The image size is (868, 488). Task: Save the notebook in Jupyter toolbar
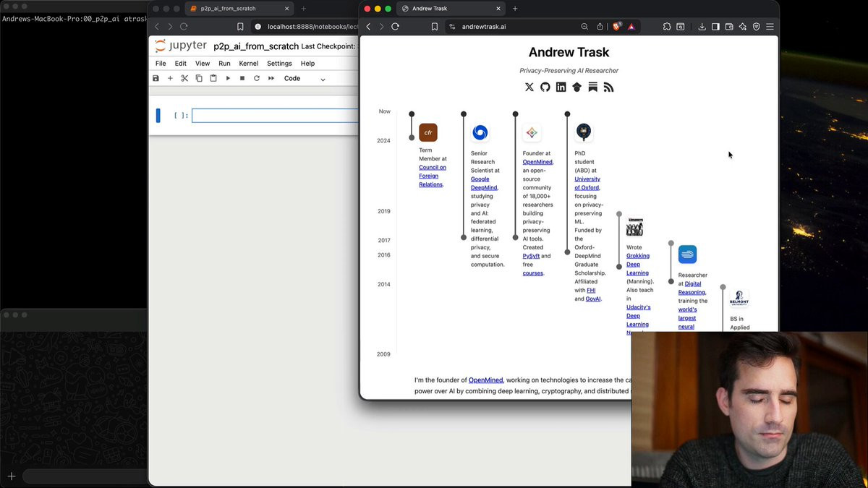tap(156, 78)
